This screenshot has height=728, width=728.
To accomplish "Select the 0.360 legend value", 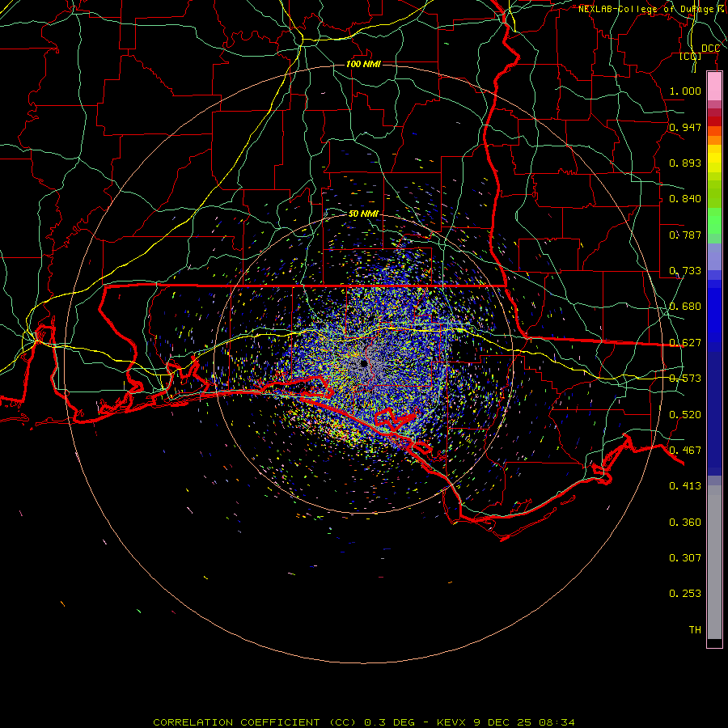I will click(685, 523).
